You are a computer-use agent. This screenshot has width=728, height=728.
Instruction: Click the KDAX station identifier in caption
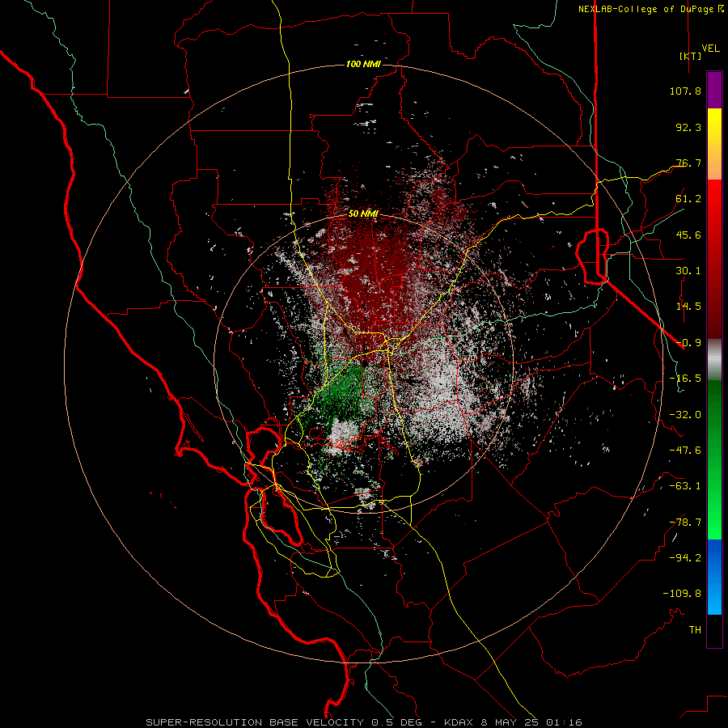click(459, 722)
